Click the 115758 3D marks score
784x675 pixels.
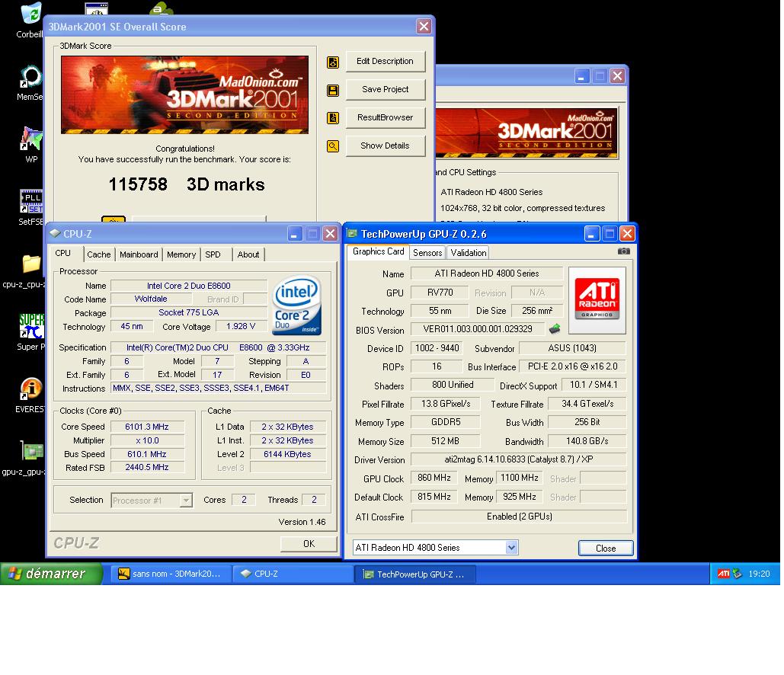(187, 184)
